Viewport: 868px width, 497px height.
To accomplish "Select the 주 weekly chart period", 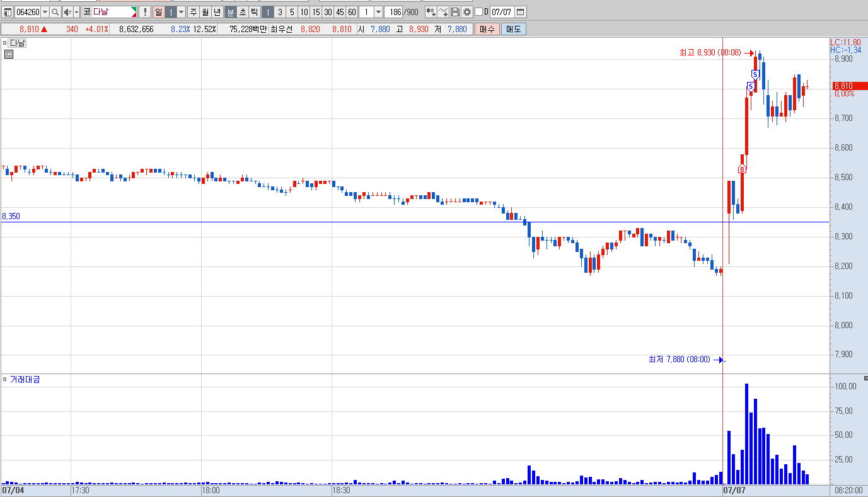I will pos(193,12).
